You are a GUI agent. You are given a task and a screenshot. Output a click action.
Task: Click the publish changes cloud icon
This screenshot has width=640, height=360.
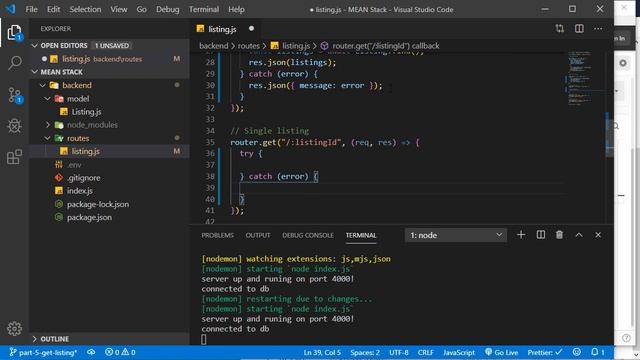91,352
